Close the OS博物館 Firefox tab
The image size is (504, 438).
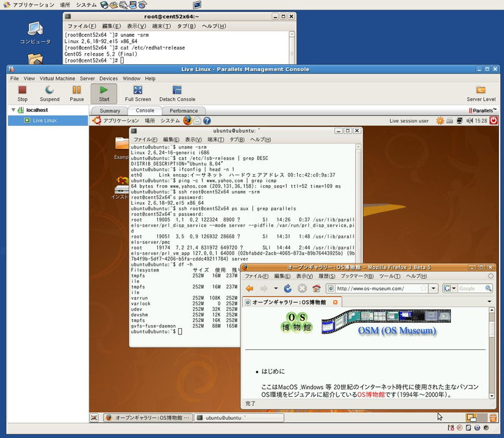(x=335, y=302)
